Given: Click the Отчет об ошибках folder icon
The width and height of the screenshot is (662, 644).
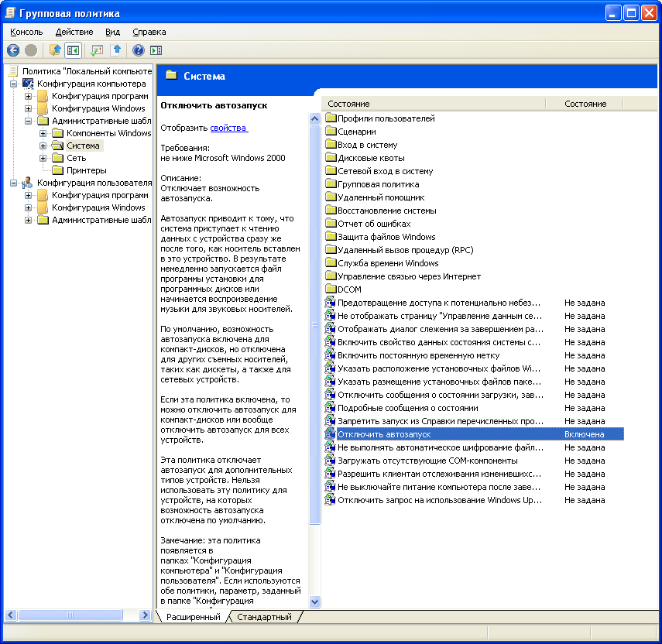Looking at the screenshot, I should point(331,224).
